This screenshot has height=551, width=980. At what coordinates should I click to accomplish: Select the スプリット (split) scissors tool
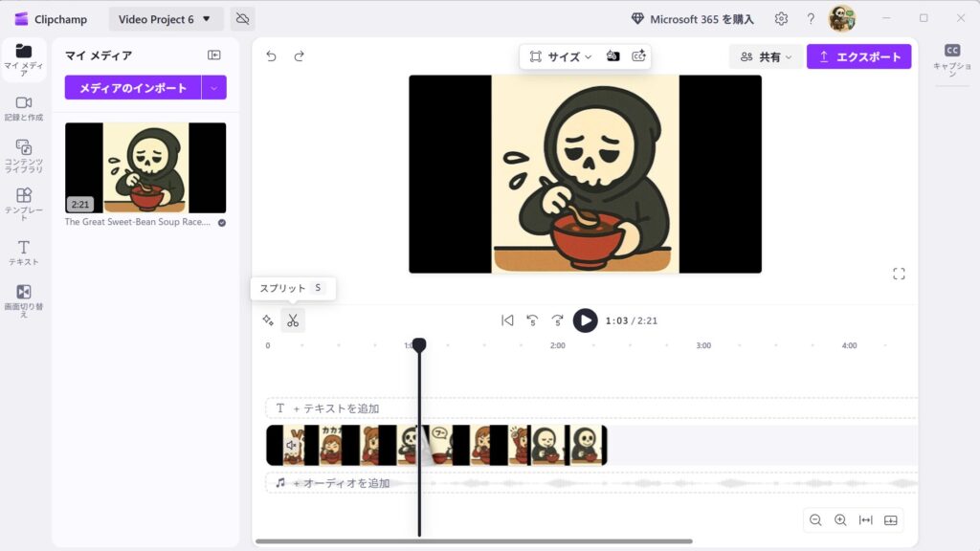click(x=293, y=320)
